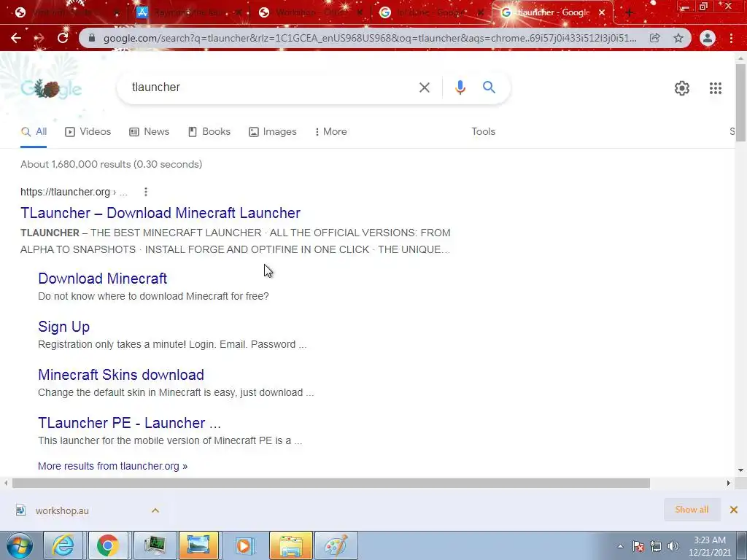
Task: Open the Google apps grid
Action: pyautogui.click(x=715, y=88)
